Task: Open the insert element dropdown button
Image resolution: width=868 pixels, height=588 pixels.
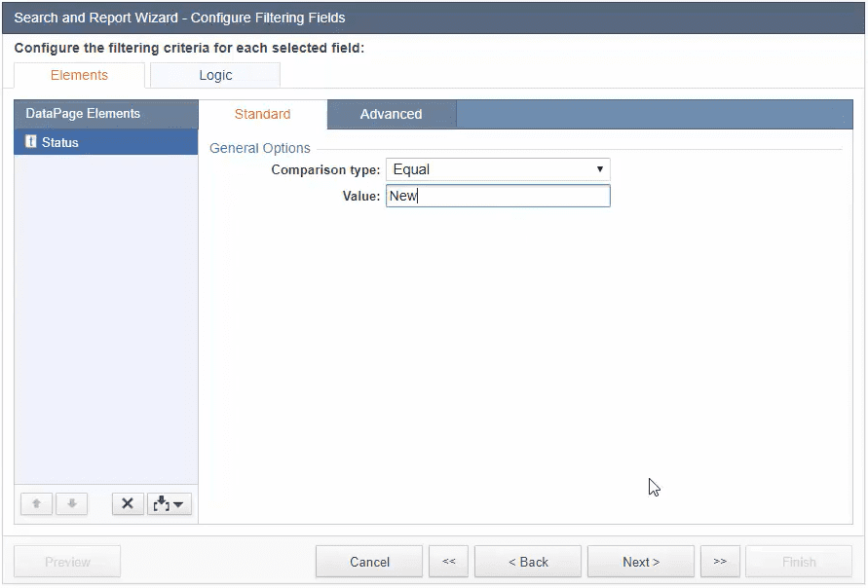Action: (x=169, y=503)
